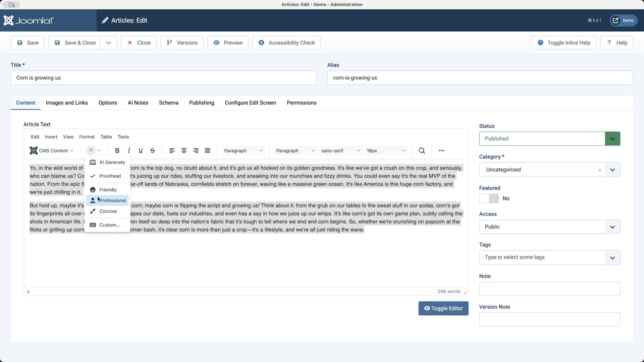644x362 pixels.
Task: Apply italic formatting
Action: [x=129, y=150]
